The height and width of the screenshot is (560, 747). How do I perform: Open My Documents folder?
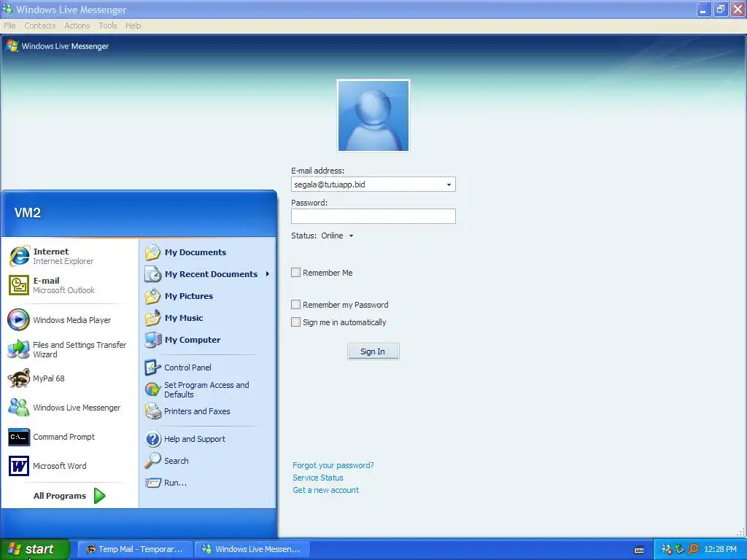point(186,252)
